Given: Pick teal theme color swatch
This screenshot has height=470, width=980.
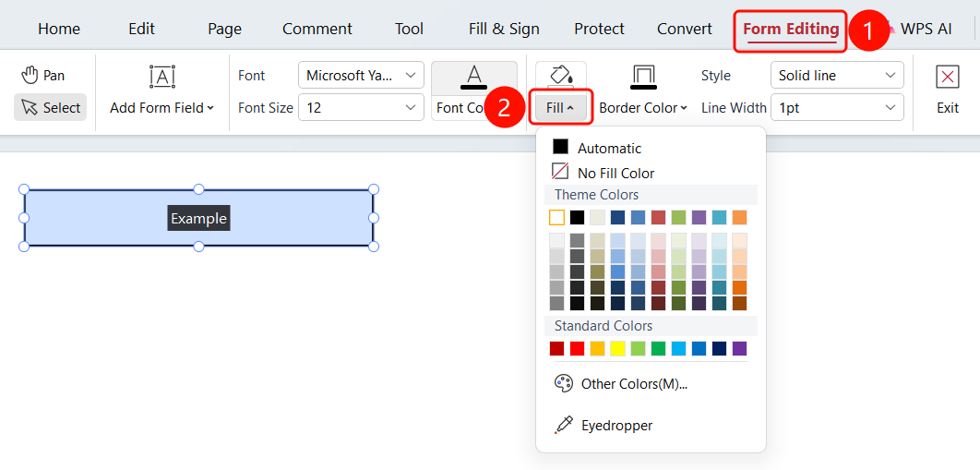Looking at the screenshot, I should point(720,218).
